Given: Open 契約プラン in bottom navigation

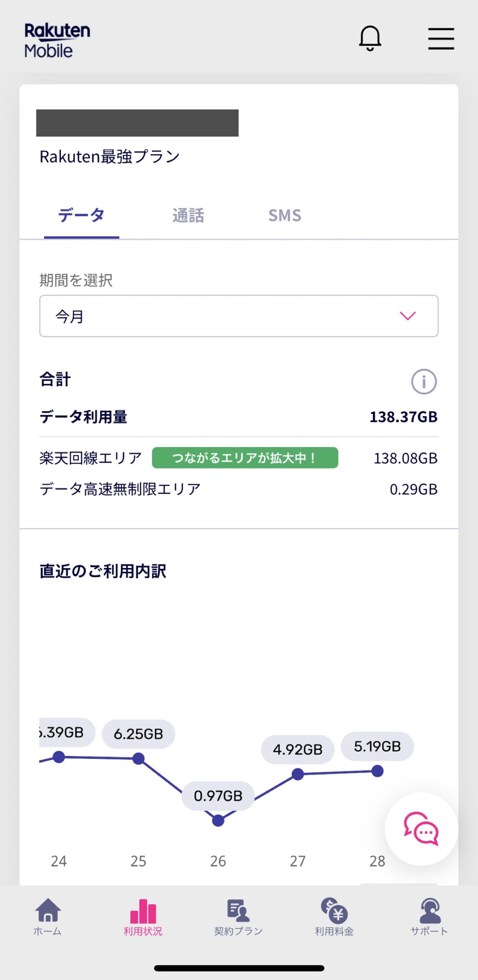Looking at the screenshot, I should (x=238, y=917).
